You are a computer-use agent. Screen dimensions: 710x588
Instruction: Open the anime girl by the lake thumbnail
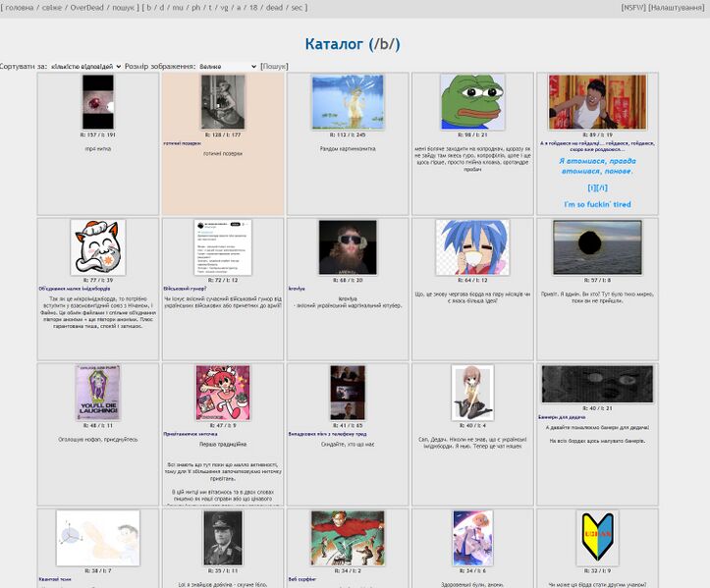(x=348, y=102)
